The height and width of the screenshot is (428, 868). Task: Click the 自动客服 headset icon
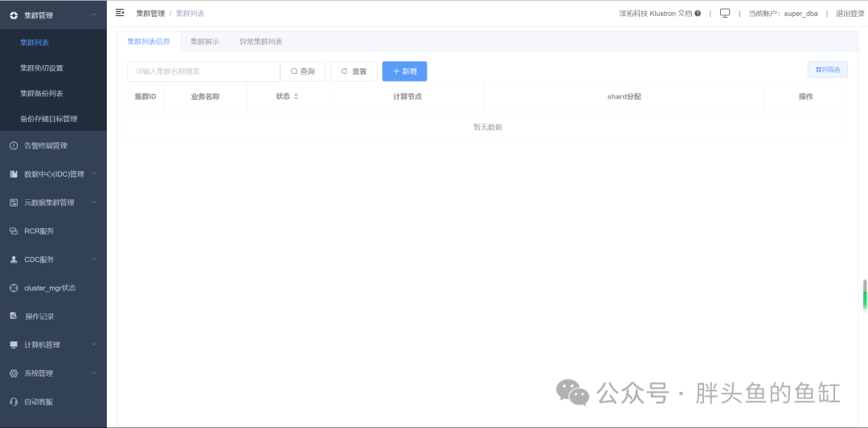(x=14, y=402)
